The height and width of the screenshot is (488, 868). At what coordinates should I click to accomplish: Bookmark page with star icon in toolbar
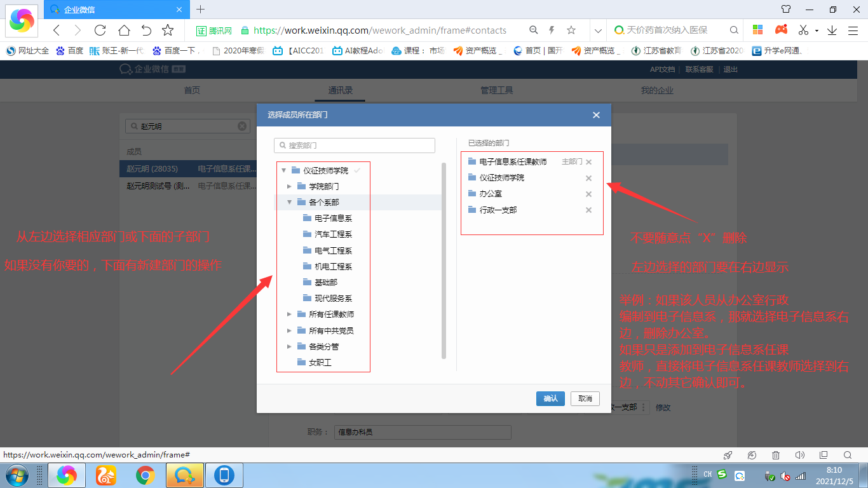[x=168, y=30]
